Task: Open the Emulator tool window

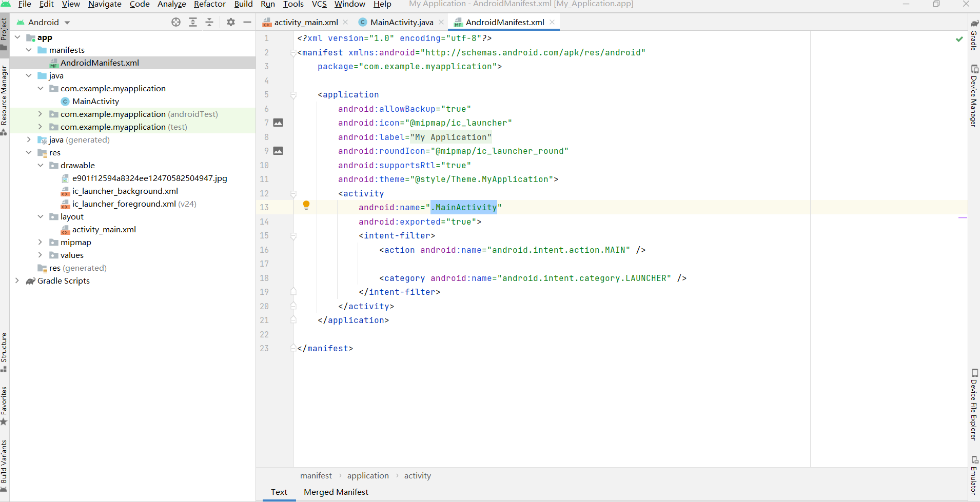Action: [974, 475]
